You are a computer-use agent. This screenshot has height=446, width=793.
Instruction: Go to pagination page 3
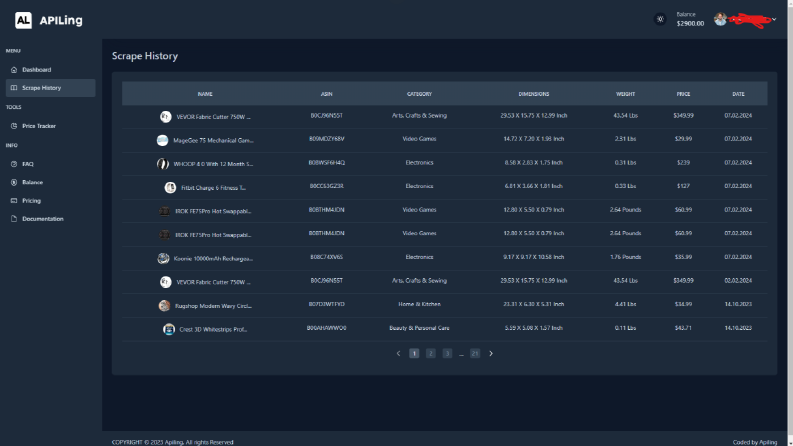point(447,353)
